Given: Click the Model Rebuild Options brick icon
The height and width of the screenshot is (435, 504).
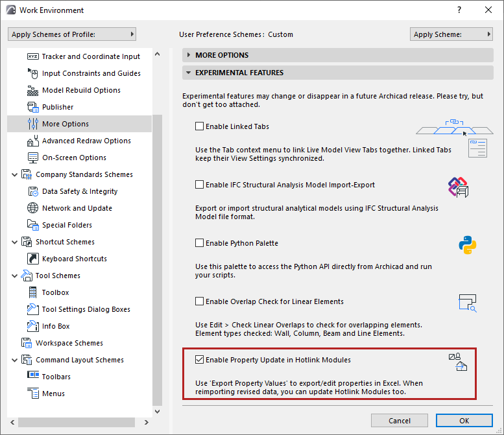Looking at the screenshot, I should point(33,90).
